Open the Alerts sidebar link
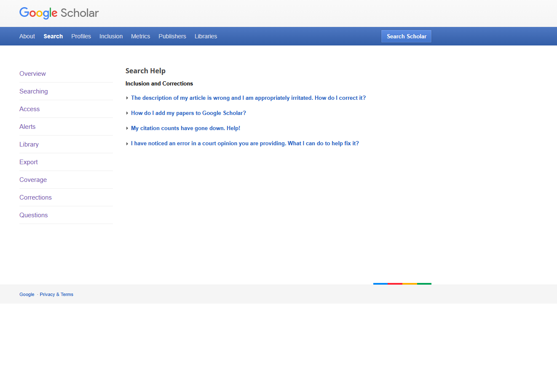The width and height of the screenshot is (557, 392). point(27,127)
